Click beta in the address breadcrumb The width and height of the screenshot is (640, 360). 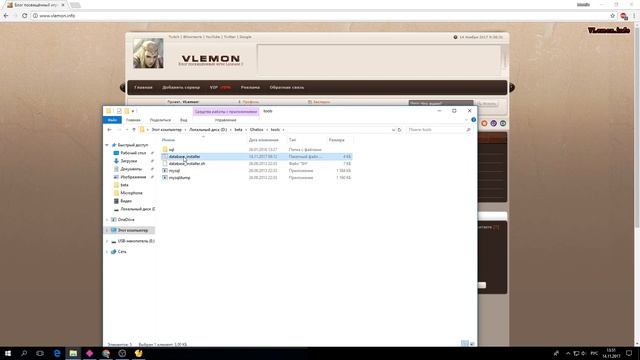238,130
